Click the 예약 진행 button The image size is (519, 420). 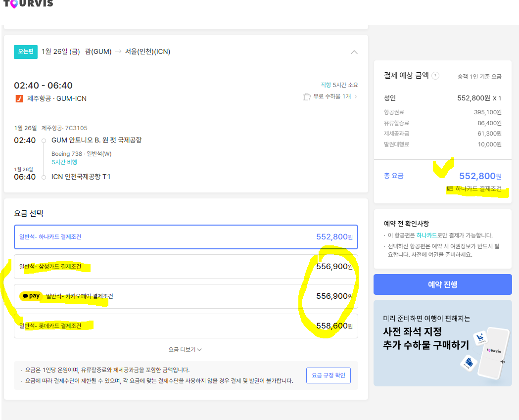point(442,284)
